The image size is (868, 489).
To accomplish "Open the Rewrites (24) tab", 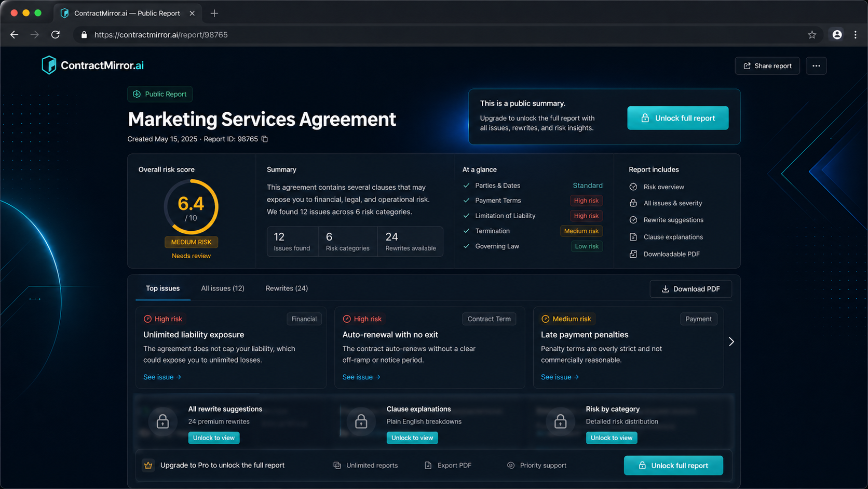I will 287,288.
